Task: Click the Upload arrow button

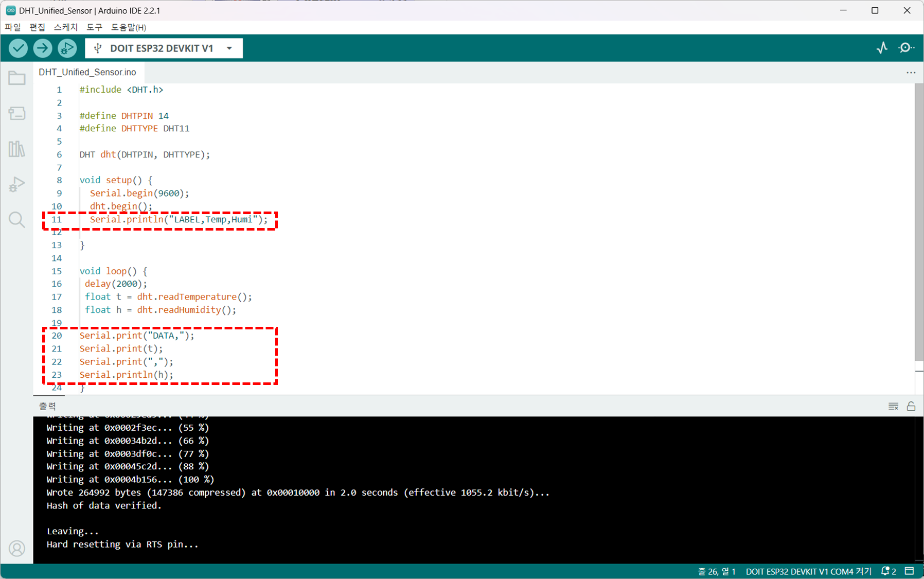Action: click(43, 48)
